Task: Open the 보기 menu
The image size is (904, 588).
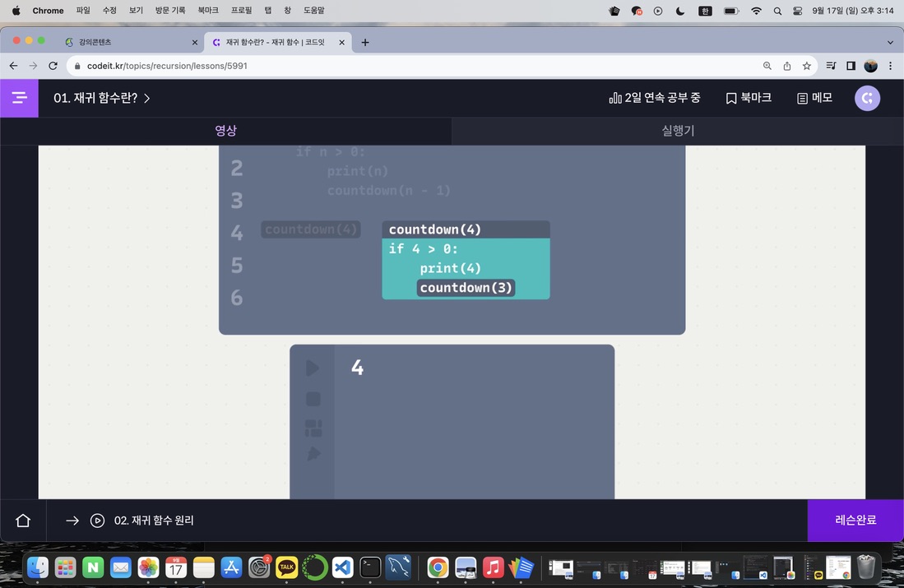Action: (136, 11)
